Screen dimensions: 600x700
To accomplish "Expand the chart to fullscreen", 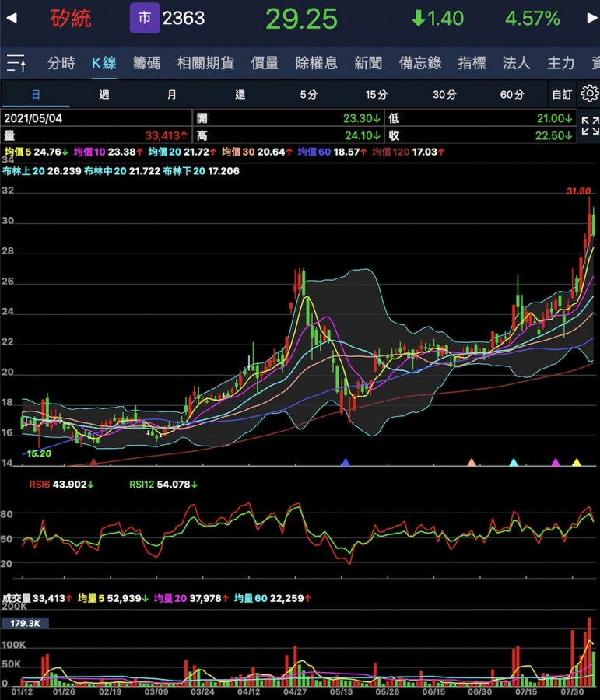I will [x=590, y=126].
